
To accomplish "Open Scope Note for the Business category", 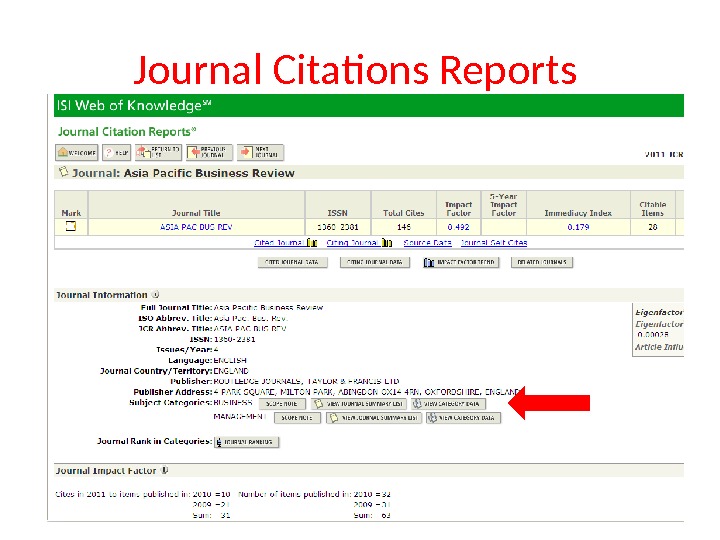I will pos(282,404).
